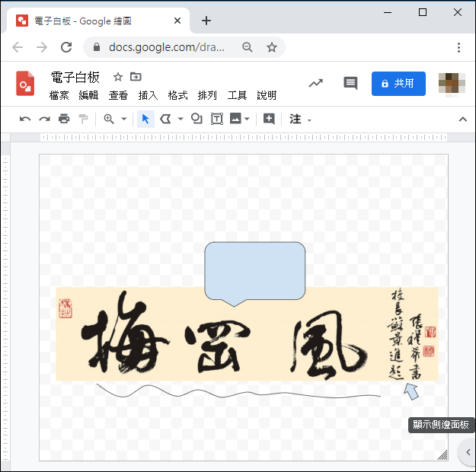Open the 注 input tools dropdown
Image resolution: width=476 pixels, height=472 pixels.
[x=300, y=120]
